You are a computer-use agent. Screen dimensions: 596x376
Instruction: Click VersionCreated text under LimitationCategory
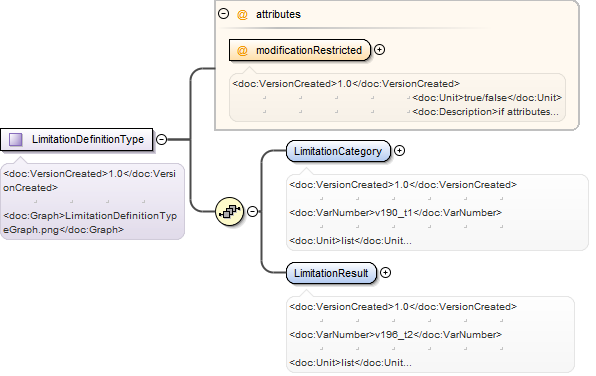[x=403, y=185]
